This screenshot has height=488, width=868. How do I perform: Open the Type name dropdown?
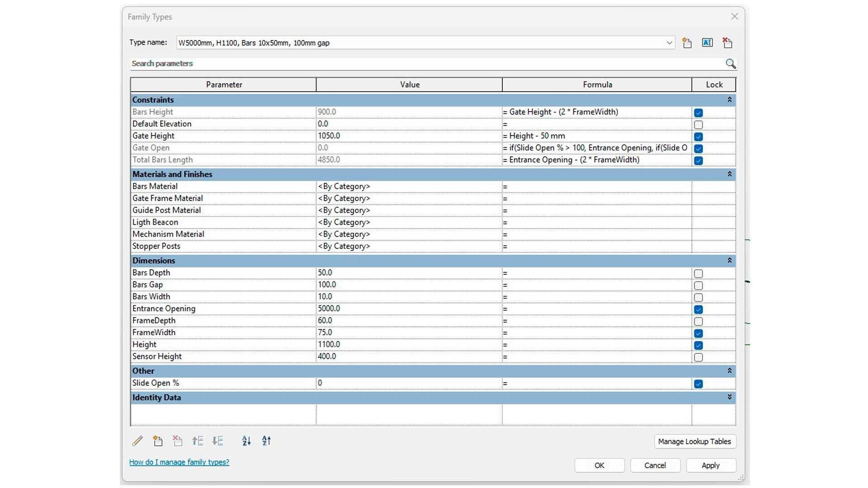click(669, 43)
